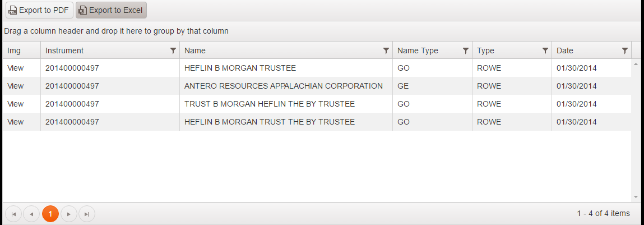Open the Date column filter icon
Image resolution: width=644 pixels, height=225 pixels.
pos(625,50)
